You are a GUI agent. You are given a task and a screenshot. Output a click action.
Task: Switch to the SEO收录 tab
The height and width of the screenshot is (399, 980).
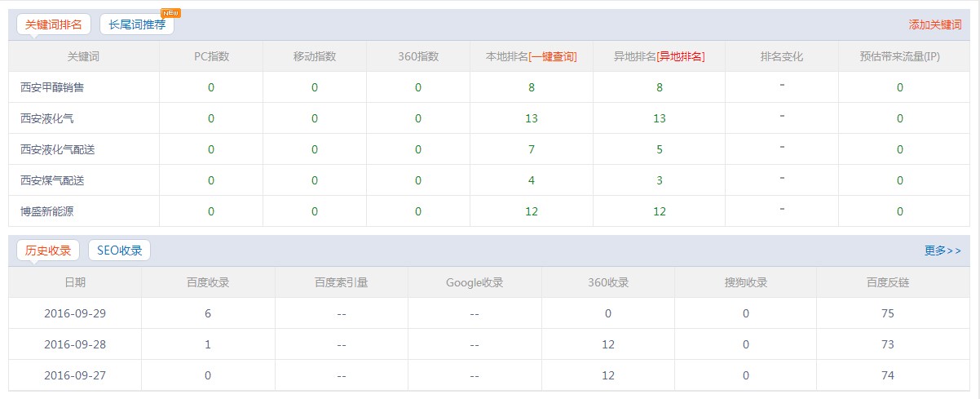tap(119, 250)
